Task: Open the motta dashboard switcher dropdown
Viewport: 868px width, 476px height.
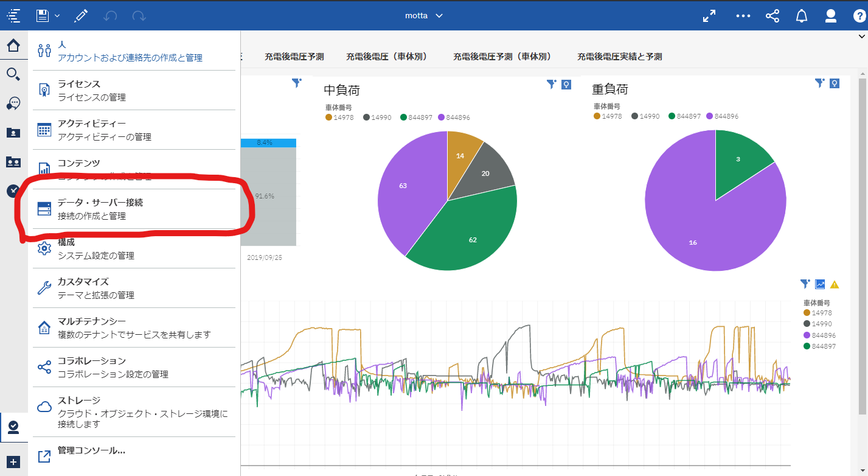Action: pyautogui.click(x=424, y=16)
